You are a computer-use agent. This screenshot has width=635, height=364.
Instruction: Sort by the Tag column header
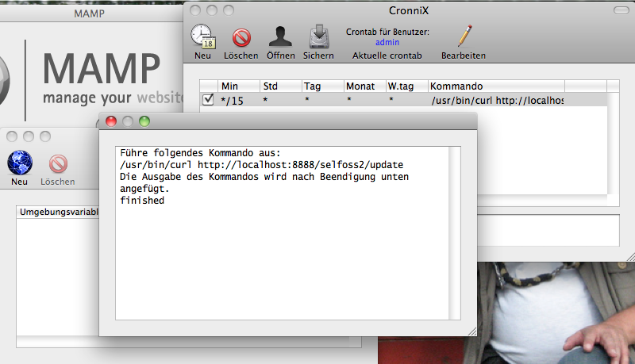(323, 86)
